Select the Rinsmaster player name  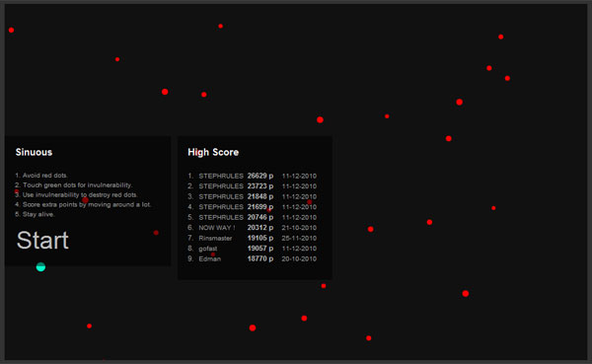pos(215,239)
